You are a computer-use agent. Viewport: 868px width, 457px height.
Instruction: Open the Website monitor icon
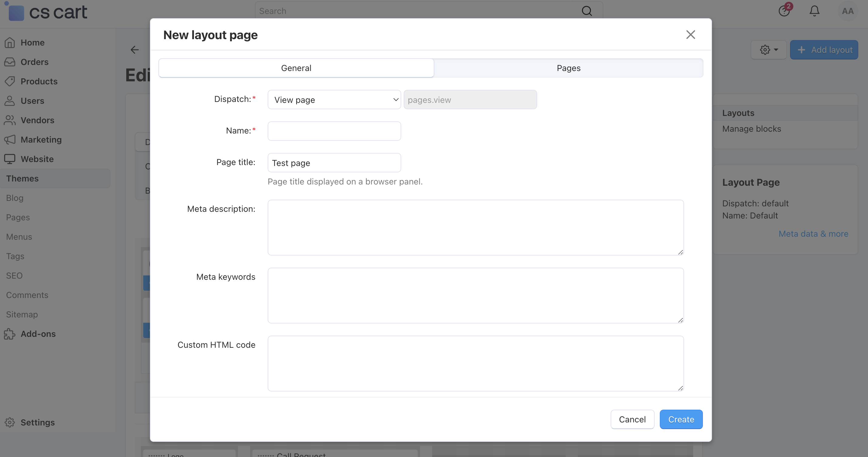tap(10, 159)
